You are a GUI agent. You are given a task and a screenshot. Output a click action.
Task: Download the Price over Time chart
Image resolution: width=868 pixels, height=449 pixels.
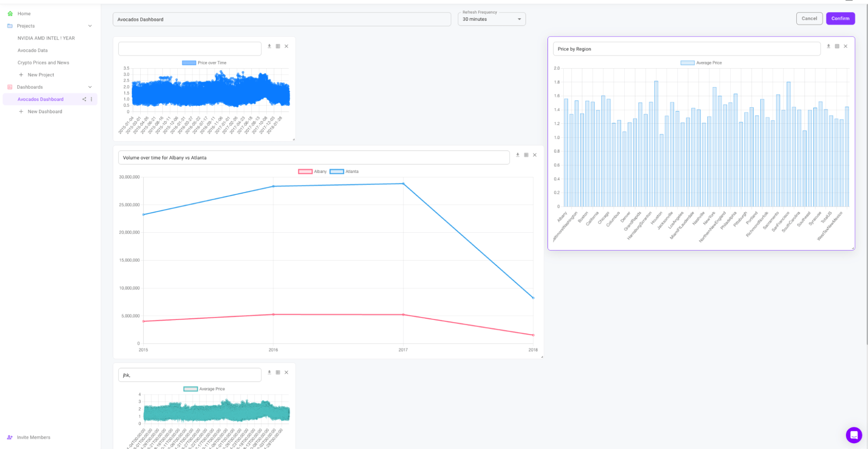click(x=269, y=46)
